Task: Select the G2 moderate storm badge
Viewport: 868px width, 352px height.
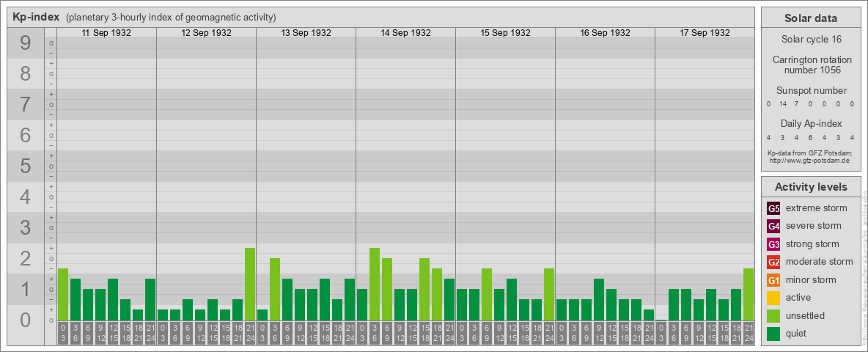Action: [773, 262]
